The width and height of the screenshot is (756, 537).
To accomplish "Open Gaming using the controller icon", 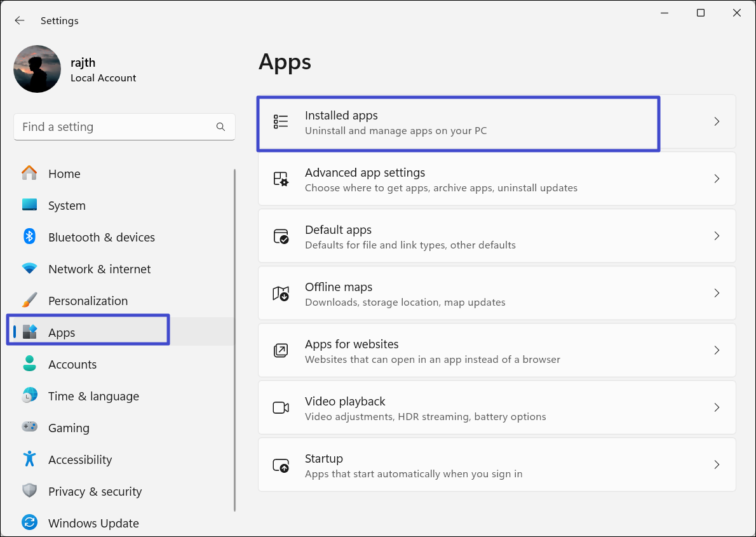I will (x=29, y=427).
